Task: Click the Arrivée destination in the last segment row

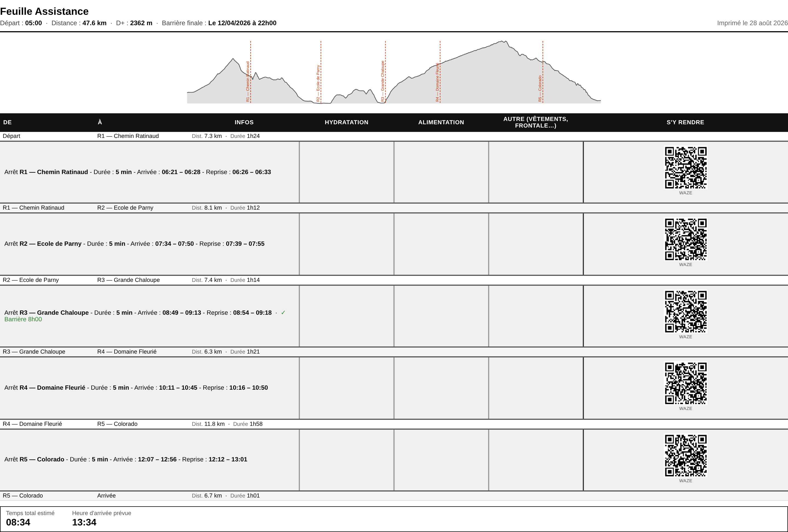Action: pos(106,496)
